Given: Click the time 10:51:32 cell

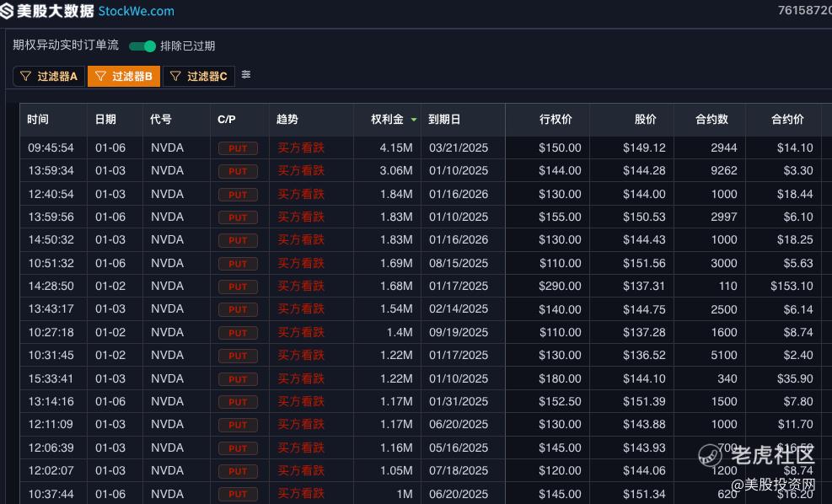Looking at the screenshot, I should pyautogui.click(x=51, y=263).
